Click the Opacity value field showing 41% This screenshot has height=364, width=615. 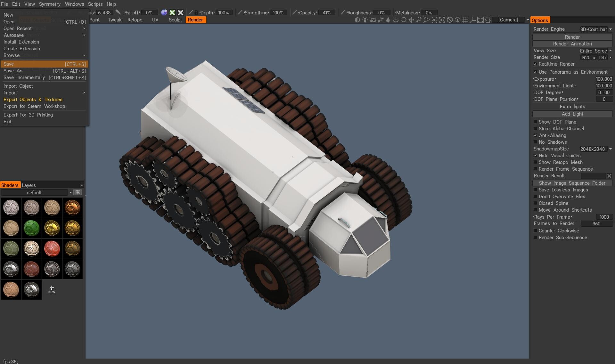326,12
